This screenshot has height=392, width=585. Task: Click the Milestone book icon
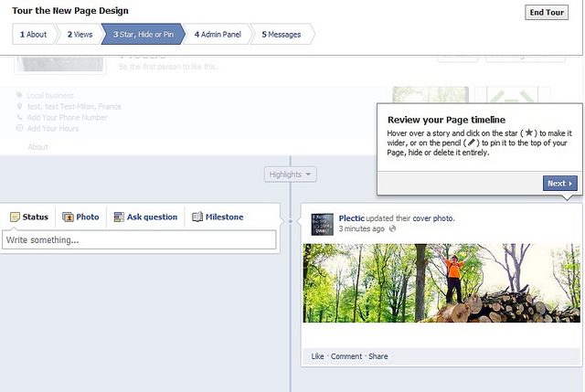197,217
